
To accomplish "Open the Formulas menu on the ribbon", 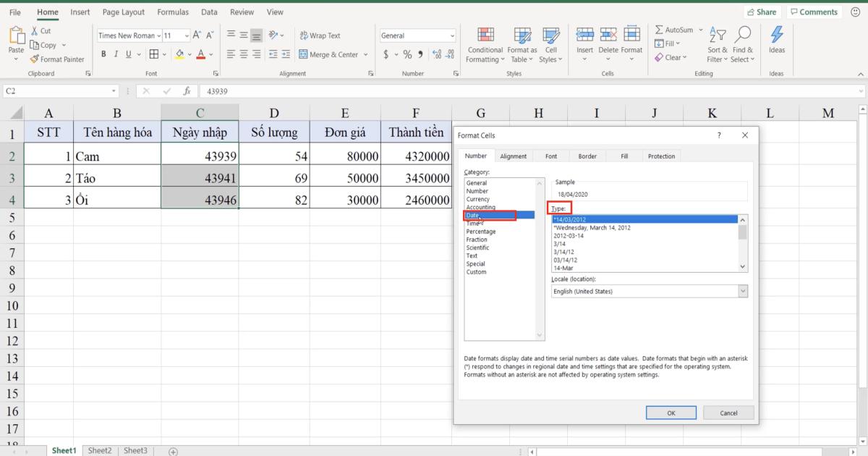I will point(173,12).
